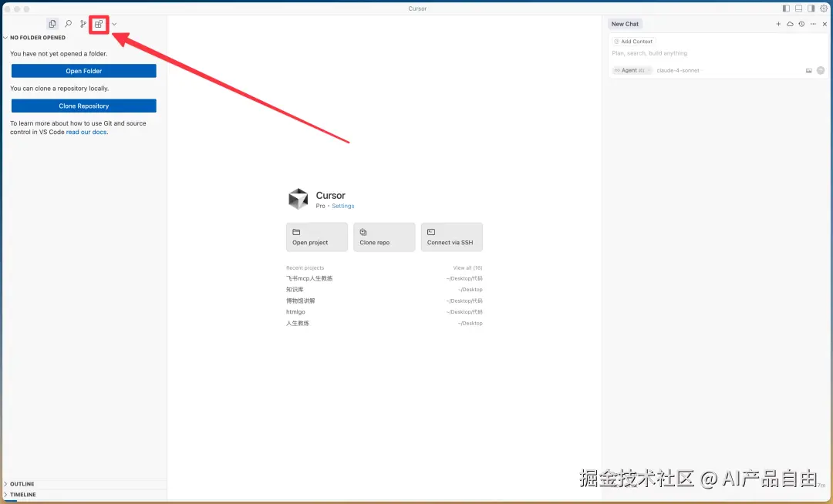Open the Search view icon
Viewport: 833px width, 504px height.
pos(68,24)
